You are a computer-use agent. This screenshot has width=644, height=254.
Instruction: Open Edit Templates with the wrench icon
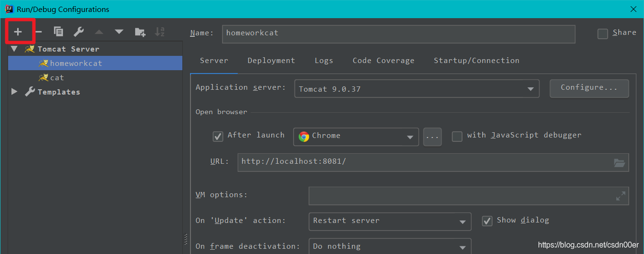point(79,32)
